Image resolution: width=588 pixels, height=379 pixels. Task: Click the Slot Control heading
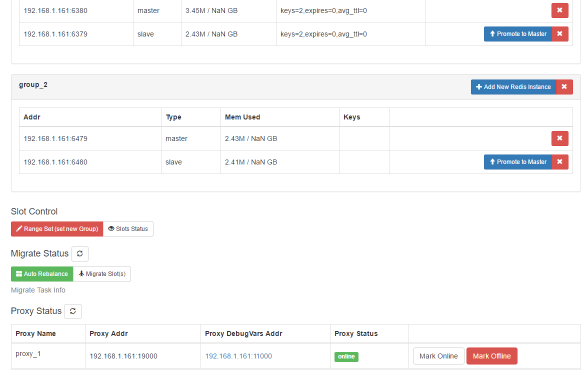point(34,211)
